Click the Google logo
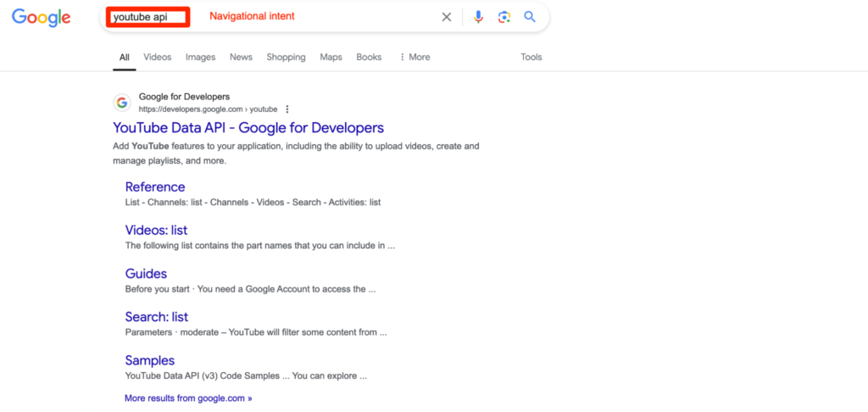The width and height of the screenshot is (868, 412). pos(41,17)
